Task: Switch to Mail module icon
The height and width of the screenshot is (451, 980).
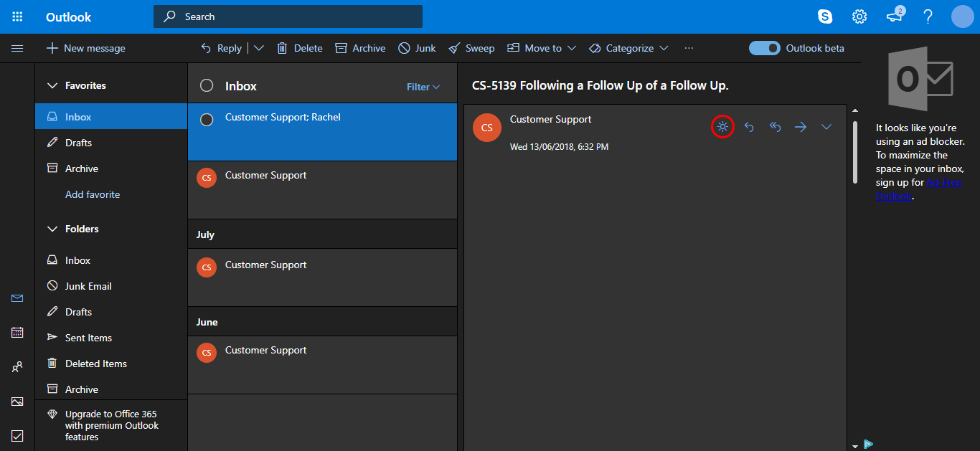Action: 17,298
